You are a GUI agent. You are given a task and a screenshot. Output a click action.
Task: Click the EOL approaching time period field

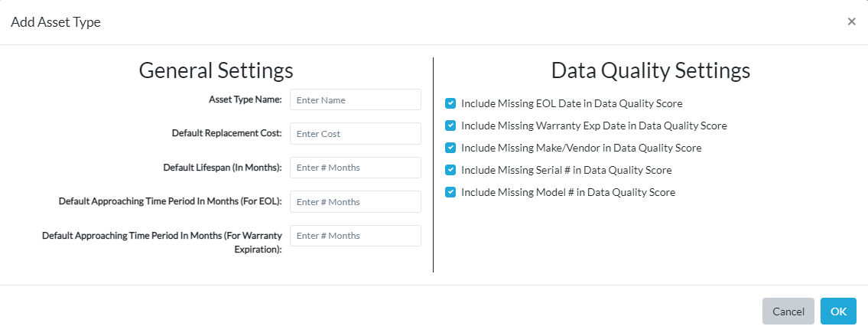point(356,202)
